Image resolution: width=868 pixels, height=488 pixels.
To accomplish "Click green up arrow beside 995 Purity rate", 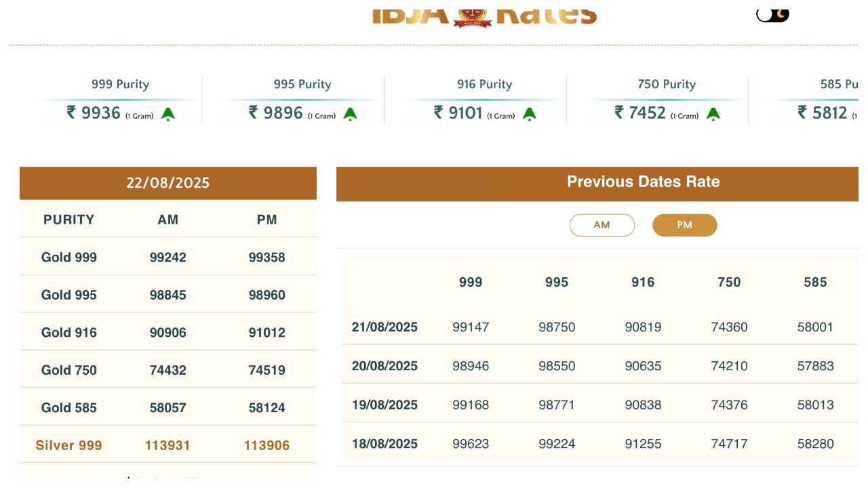I will [350, 114].
